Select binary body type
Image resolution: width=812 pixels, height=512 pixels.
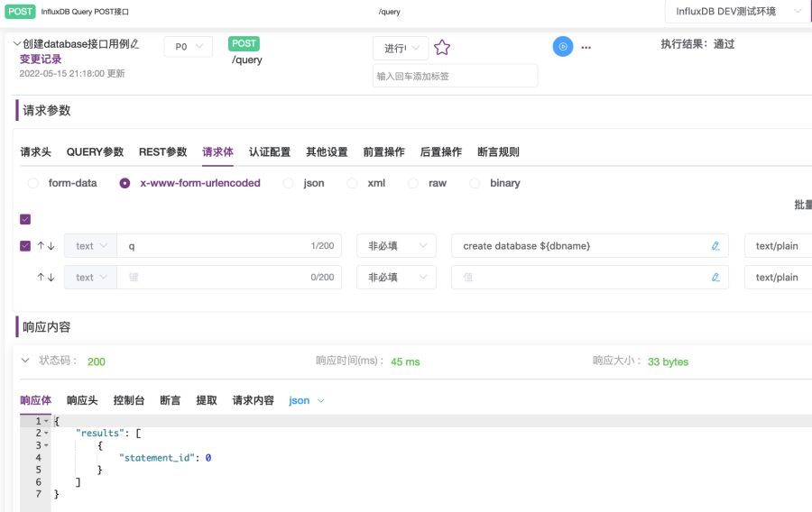[475, 183]
